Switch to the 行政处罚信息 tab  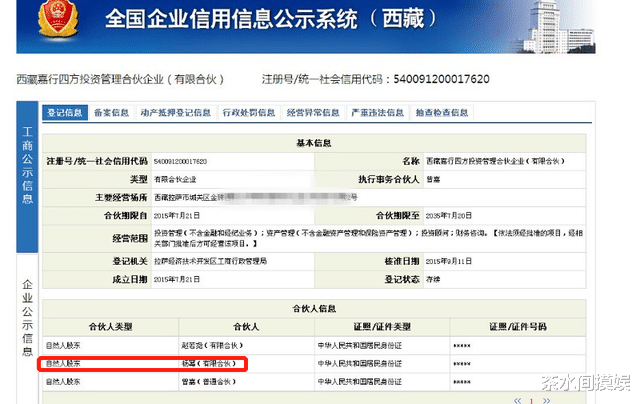249,113
